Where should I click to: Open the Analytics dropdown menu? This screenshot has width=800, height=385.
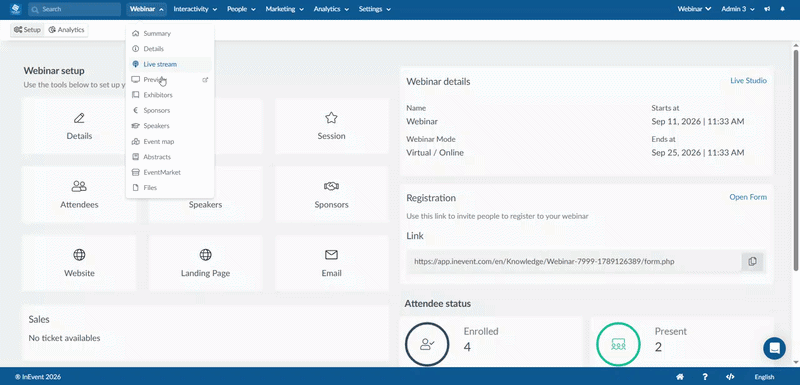pos(331,9)
